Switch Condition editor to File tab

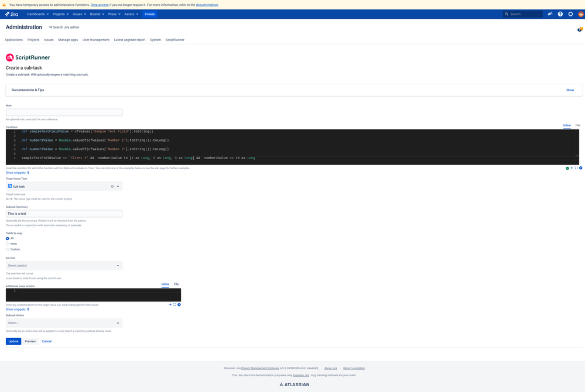click(x=577, y=126)
